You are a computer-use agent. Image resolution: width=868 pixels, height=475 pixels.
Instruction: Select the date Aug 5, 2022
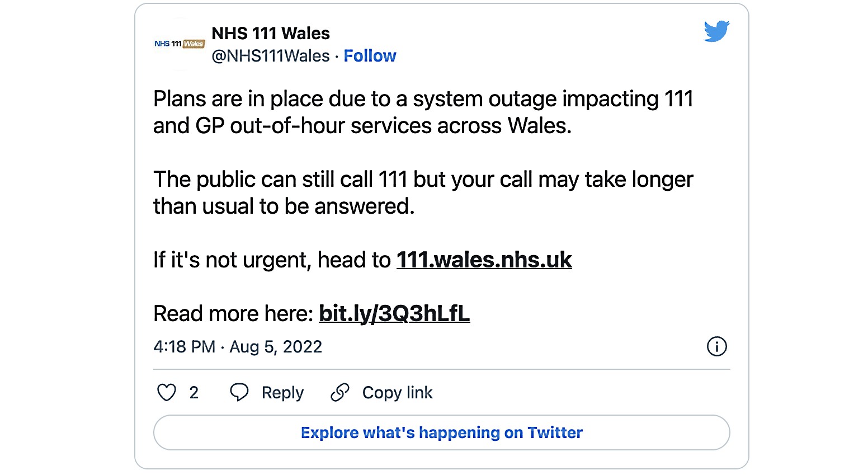(x=275, y=347)
